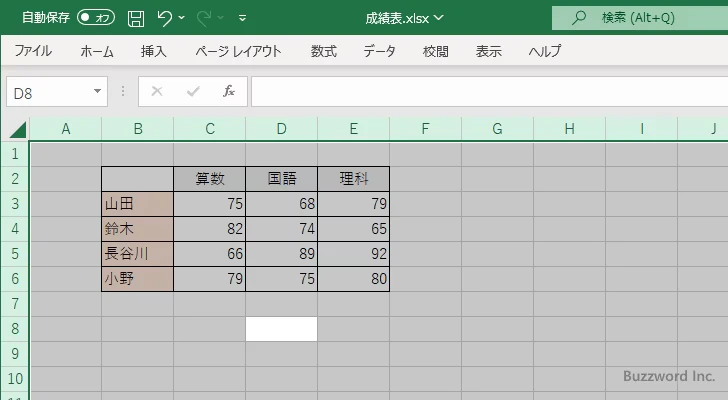Click the Undo arrow icon
Image resolution: width=728 pixels, height=400 pixels.
tap(164, 18)
